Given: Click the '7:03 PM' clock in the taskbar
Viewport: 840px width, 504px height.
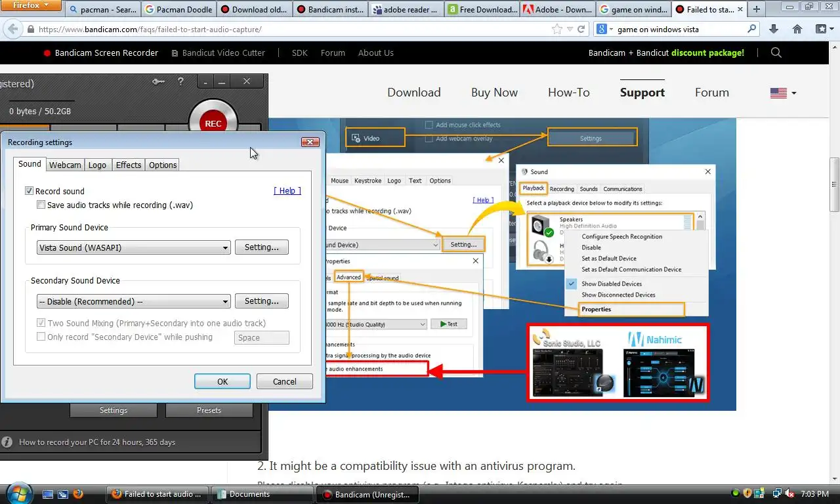Looking at the screenshot, I should pos(815,493).
